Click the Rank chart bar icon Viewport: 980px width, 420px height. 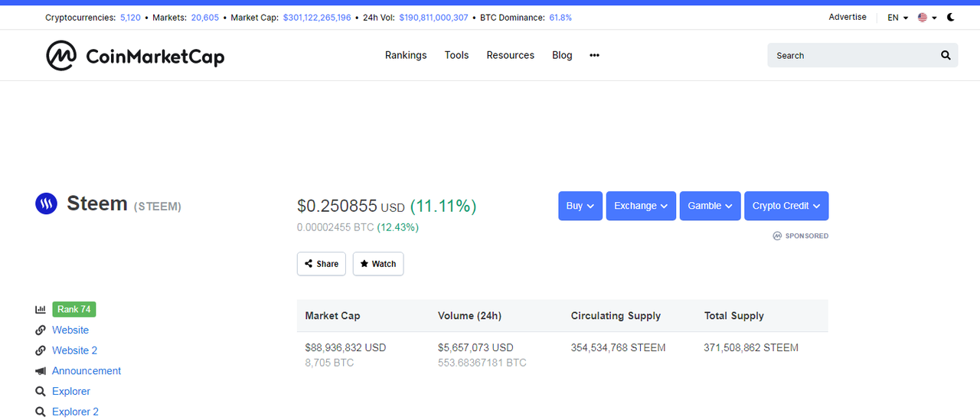(41, 309)
